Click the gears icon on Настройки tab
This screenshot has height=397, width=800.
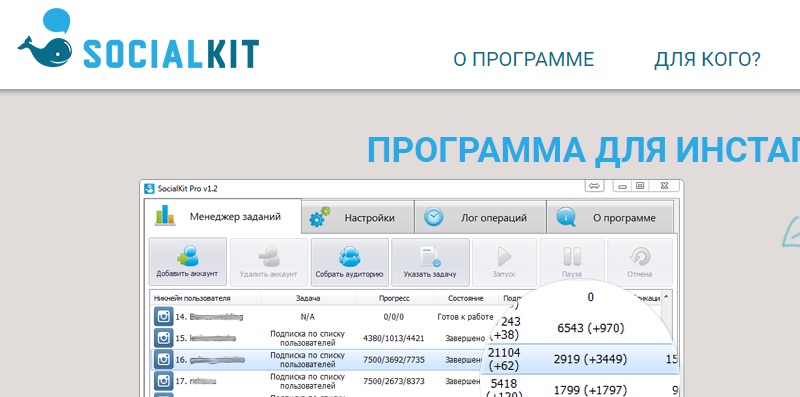click(x=319, y=217)
